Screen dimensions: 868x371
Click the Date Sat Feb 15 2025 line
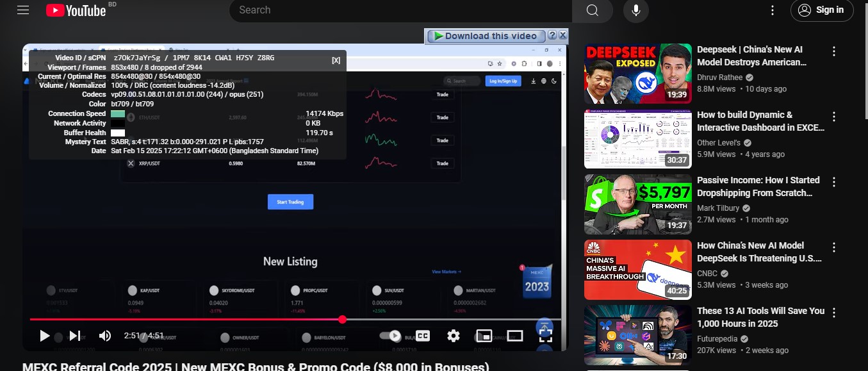click(205, 151)
